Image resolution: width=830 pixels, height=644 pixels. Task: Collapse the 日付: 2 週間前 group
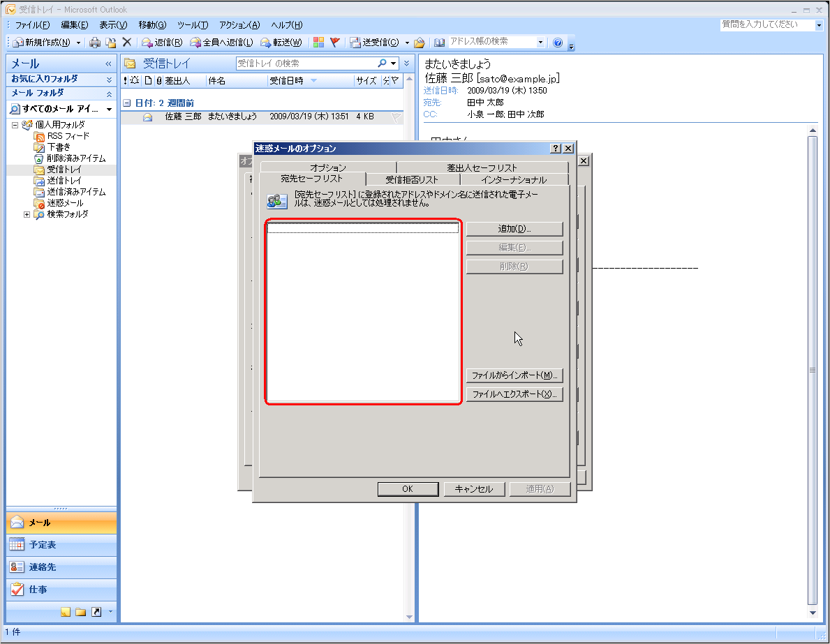tap(126, 103)
